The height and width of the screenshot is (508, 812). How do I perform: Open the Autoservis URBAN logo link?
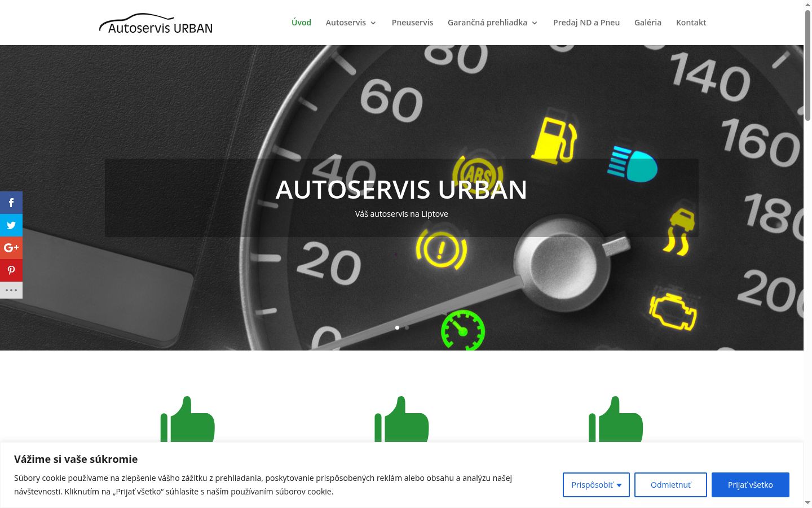pyautogui.click(x=156, y=24)
